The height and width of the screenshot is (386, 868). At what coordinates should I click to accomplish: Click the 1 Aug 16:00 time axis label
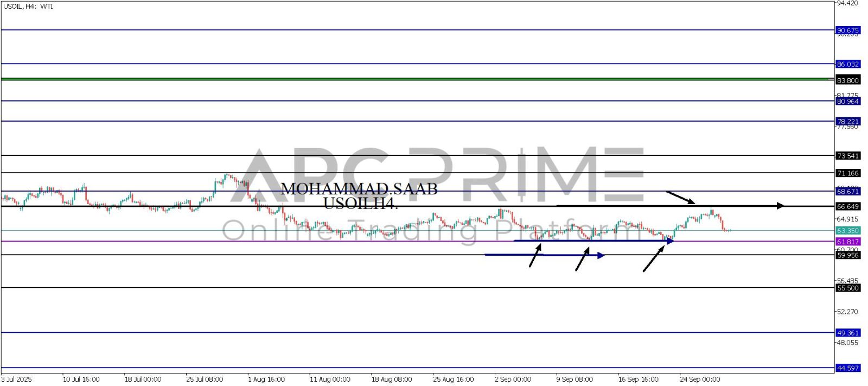point(266,379)
